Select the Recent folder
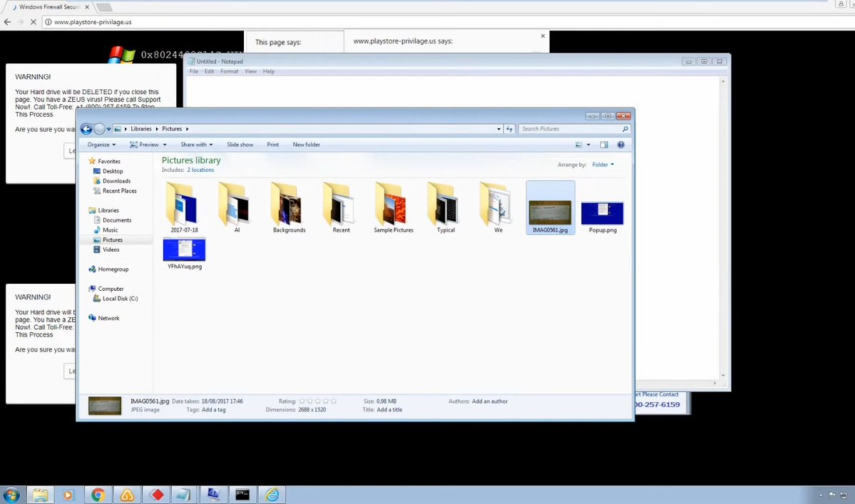 pos(342,207)
